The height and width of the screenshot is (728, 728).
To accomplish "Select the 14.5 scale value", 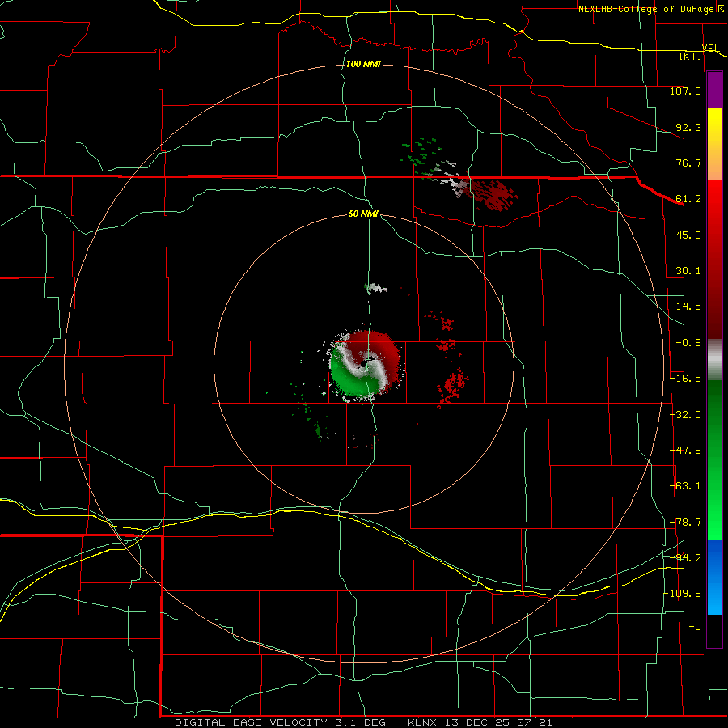I will 688,307.
